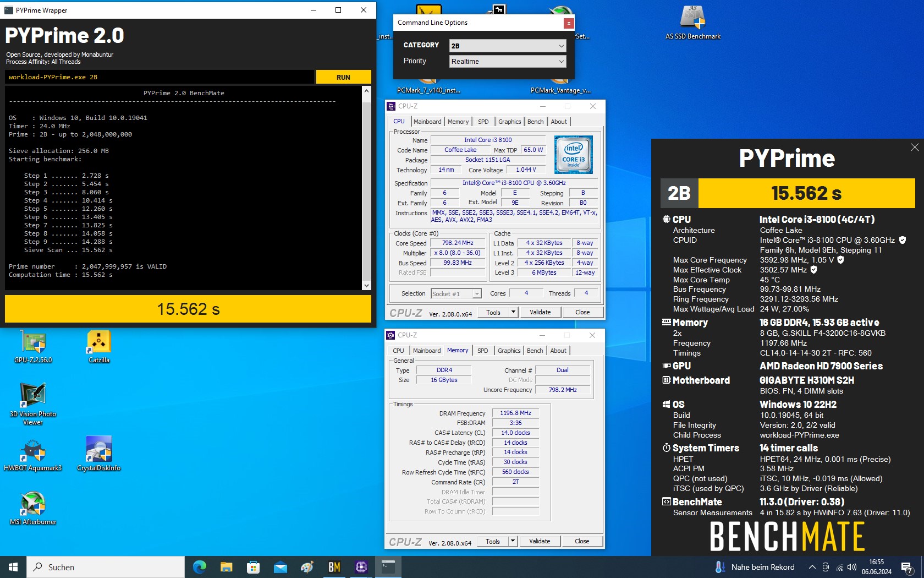Click Tools button in lower CPU-Z

coord(493,541)
